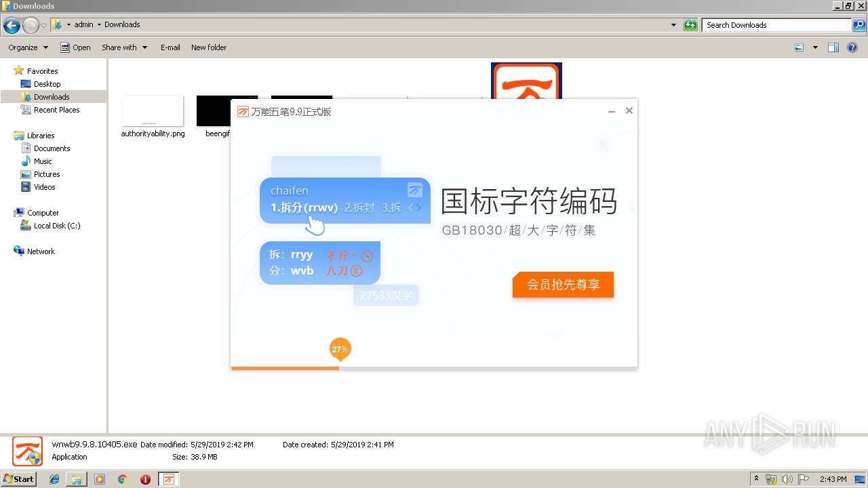Open the Organize menu

(28, 47)
